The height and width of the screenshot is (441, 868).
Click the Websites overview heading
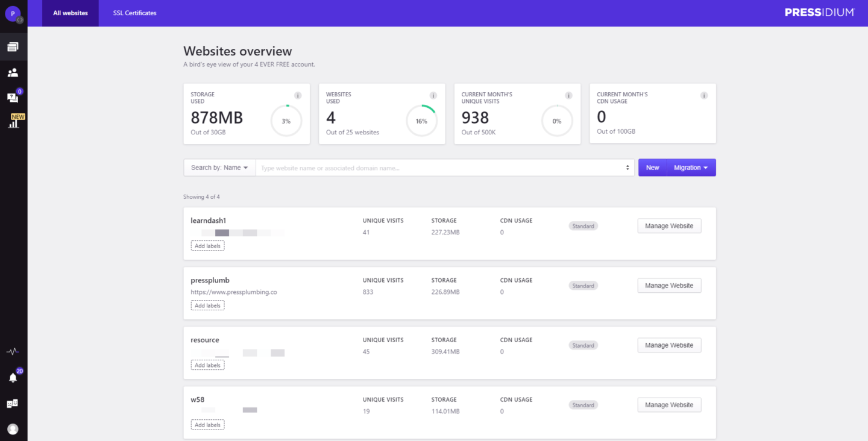(237, 51)
